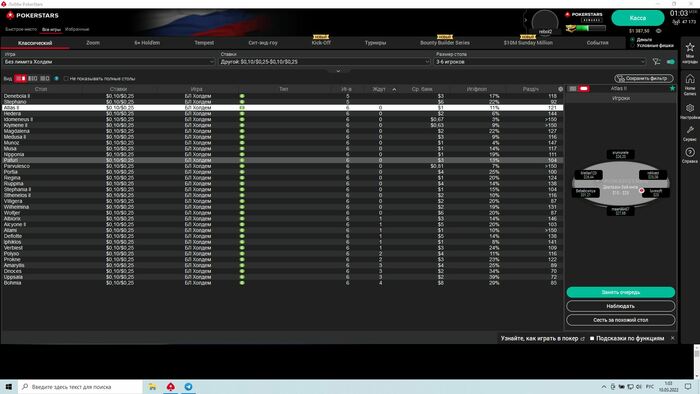Sort by the average pot column header
The image size is (700, 394).
422,89
